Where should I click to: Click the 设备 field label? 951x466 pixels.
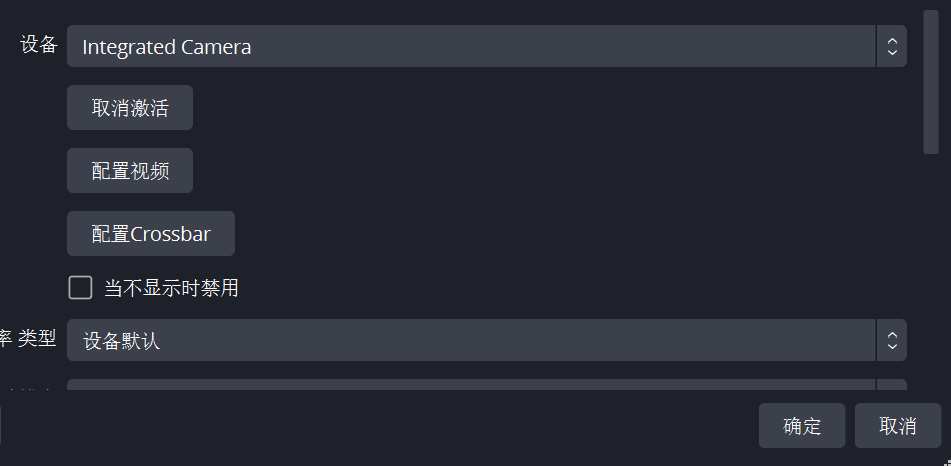point(39,45)
